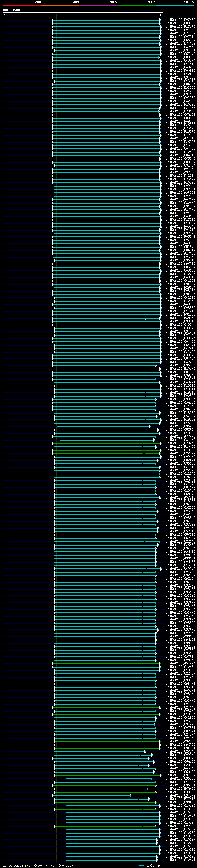
Task: Click the green ~80% identity legend bar
Action: [x=136, y=6]
